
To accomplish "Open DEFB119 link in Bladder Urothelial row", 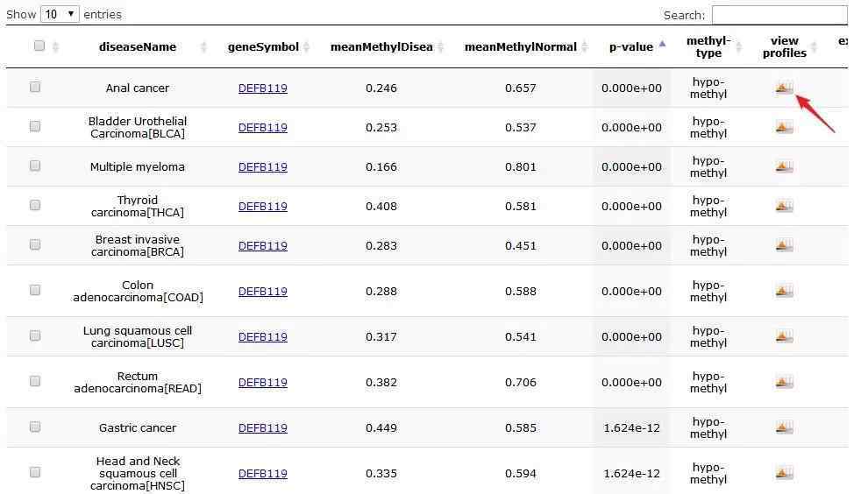I will (262, 127).
